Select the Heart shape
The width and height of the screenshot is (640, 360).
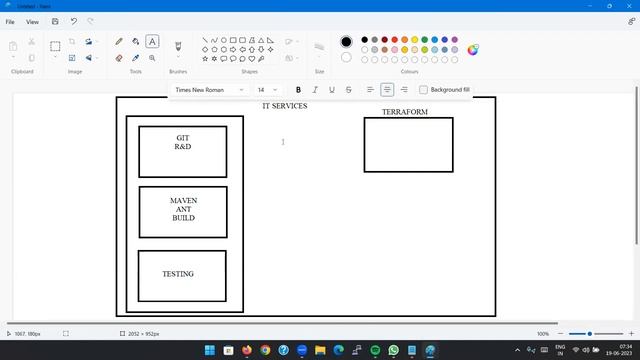point(252,59)
